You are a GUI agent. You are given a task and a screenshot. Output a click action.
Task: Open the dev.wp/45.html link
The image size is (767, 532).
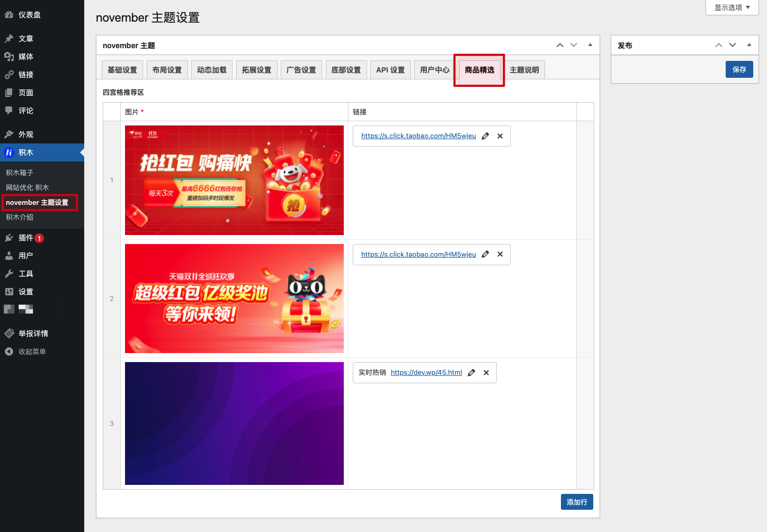(x=426, y=373)
